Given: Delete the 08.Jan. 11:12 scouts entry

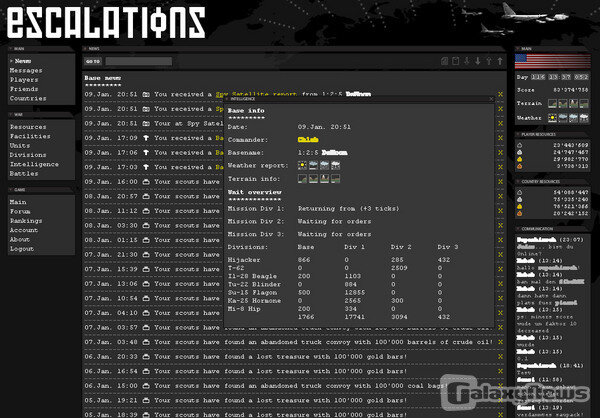Looking at the screenshot, I should [x=500, y=211].
